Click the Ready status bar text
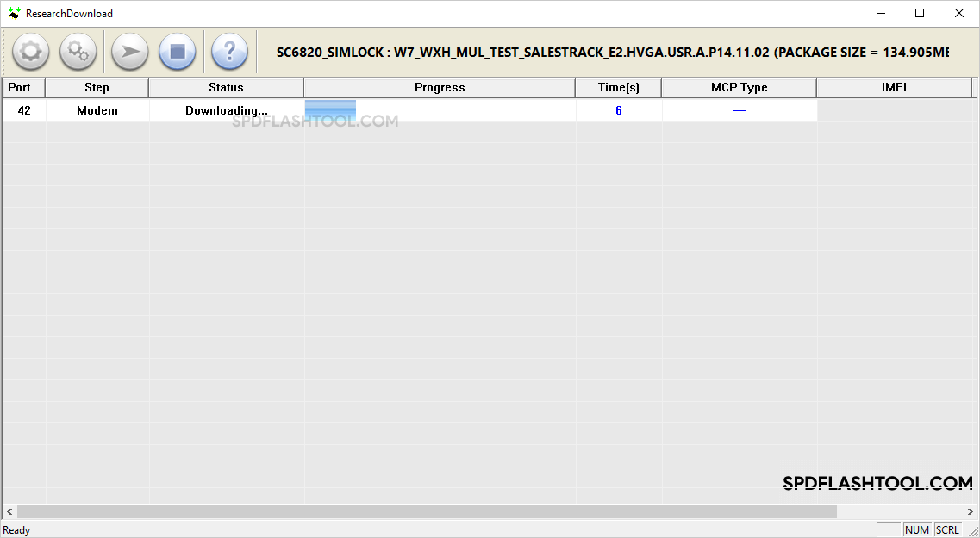Screen dimensions: 980x538 (17, 530)
